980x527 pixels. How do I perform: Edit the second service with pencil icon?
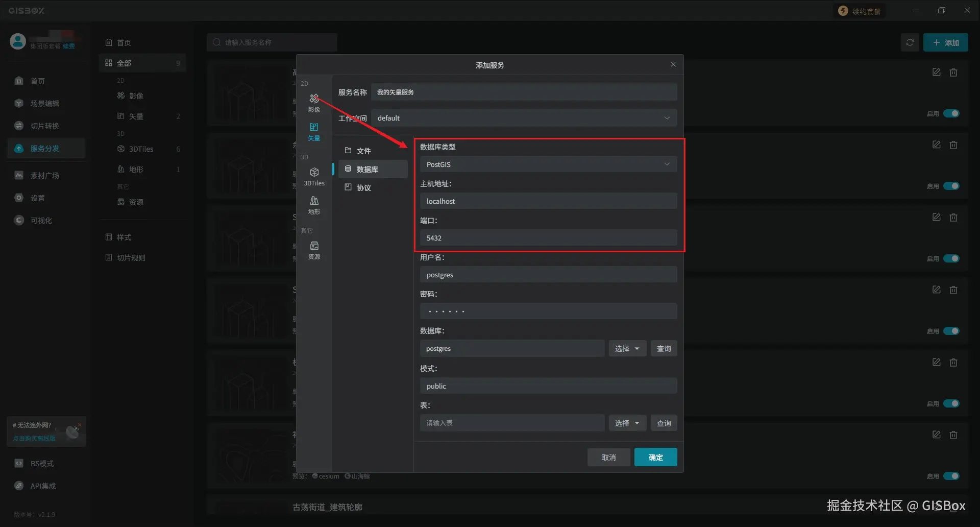click(936, 145)
